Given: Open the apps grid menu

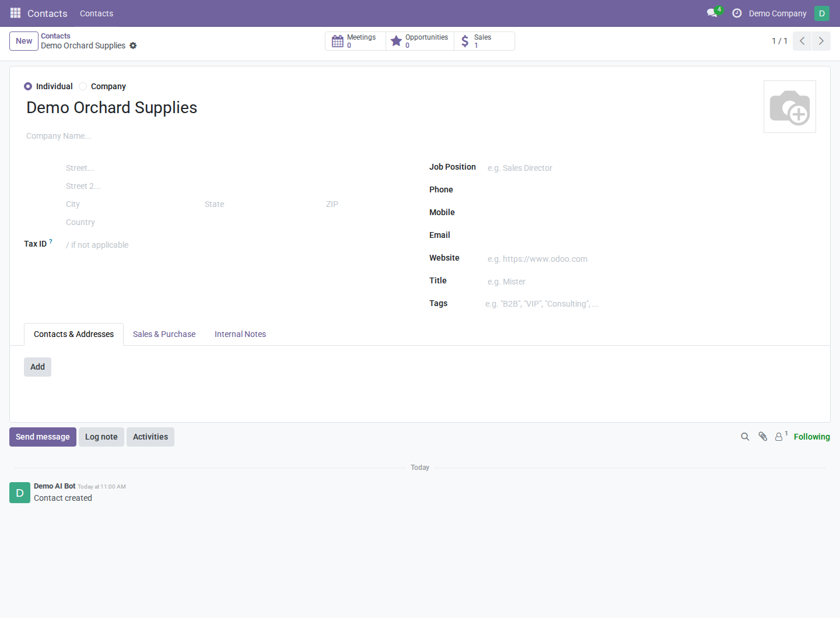Looking at the screenshot, I should point(15,13).
